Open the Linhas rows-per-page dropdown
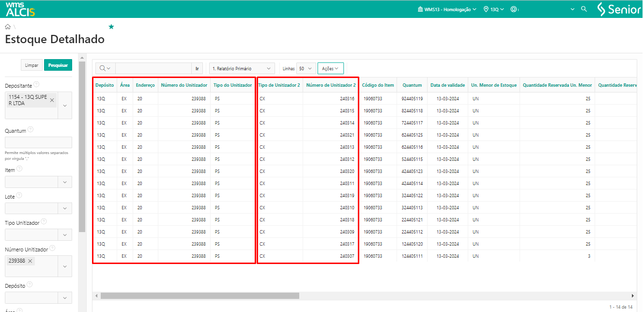This screenshot has height=312, width=644. coord(306,69)
